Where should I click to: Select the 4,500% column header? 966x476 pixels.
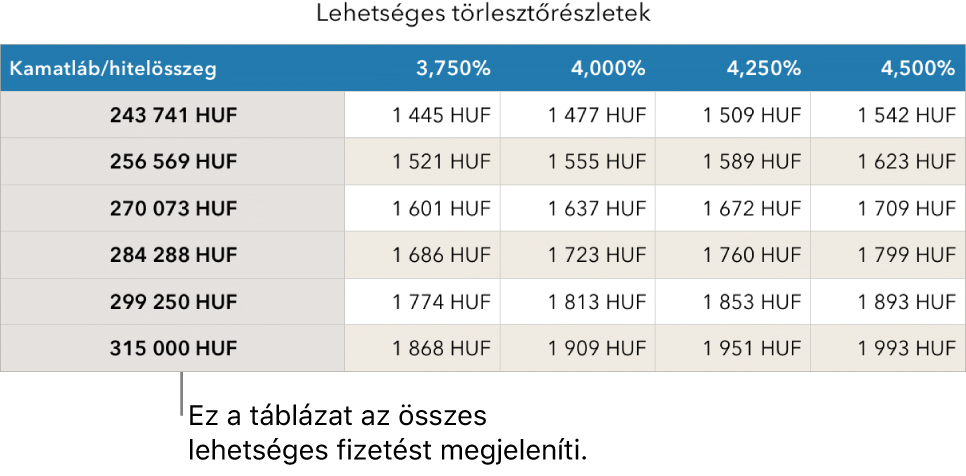pyautogui.click(x=888, y=69)
